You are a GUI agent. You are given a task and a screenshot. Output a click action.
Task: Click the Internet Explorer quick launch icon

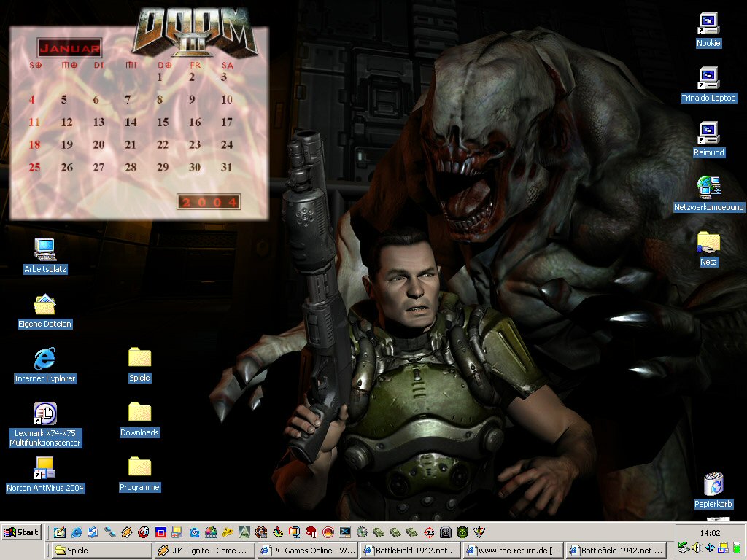tap(76, 532)
